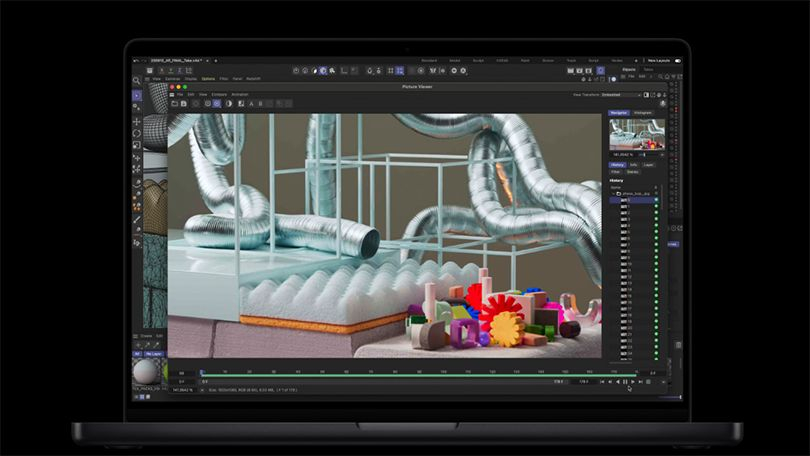Screen dimensions: 810x456
Task: Select the Live Selection tool at top of left toolbar
Action: coord(137,96)
